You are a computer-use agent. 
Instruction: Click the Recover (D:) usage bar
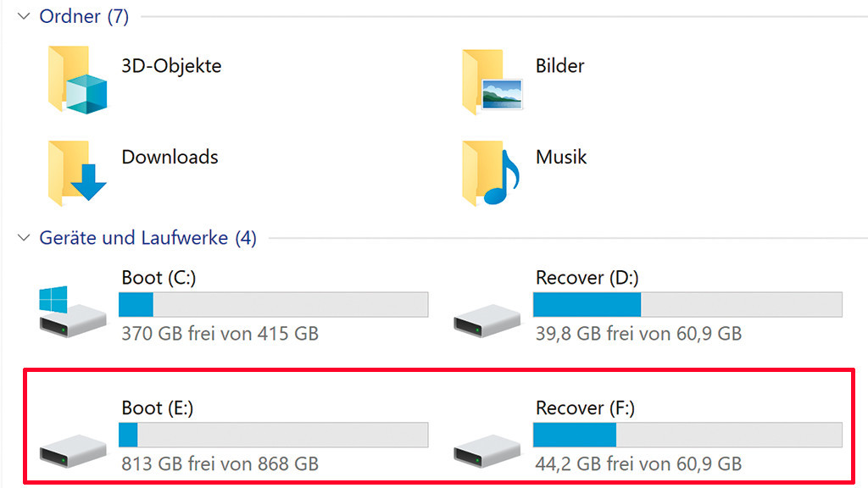coord(687,303)
